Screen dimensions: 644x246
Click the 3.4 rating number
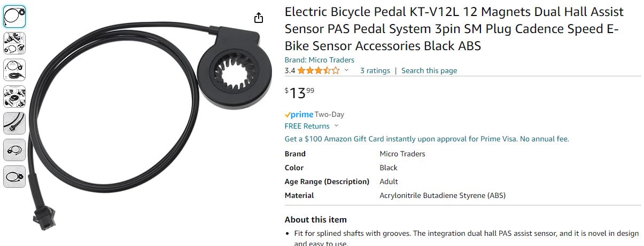290,70
